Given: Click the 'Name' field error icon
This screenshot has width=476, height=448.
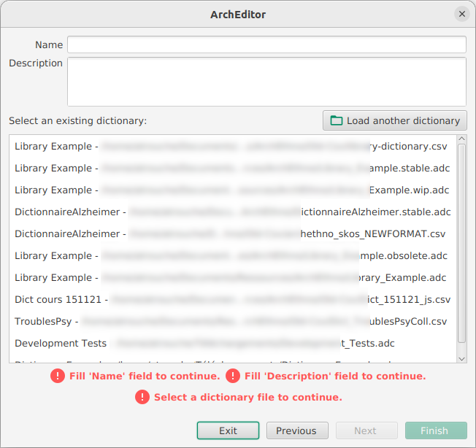Looking at the screenshot, I should (x=58, y=376).
